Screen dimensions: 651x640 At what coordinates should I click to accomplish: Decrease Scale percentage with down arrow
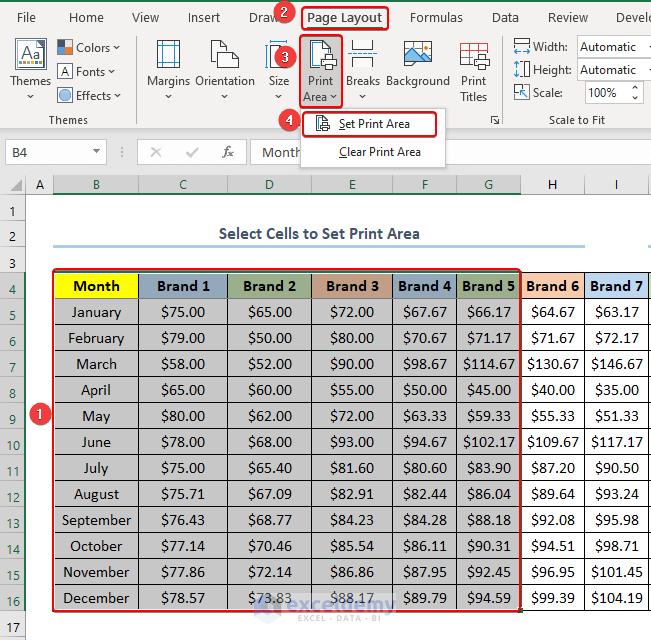pyautogui.click(x=634, y=98)
